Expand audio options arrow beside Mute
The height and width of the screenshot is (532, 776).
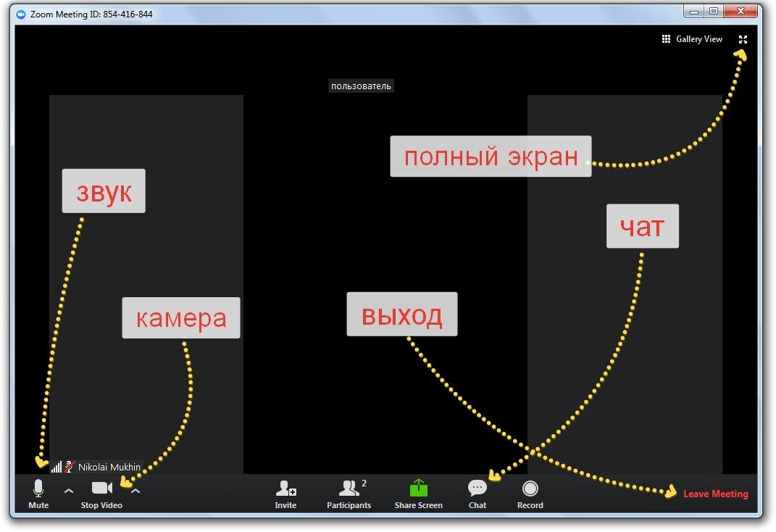(x=69, y=491)
